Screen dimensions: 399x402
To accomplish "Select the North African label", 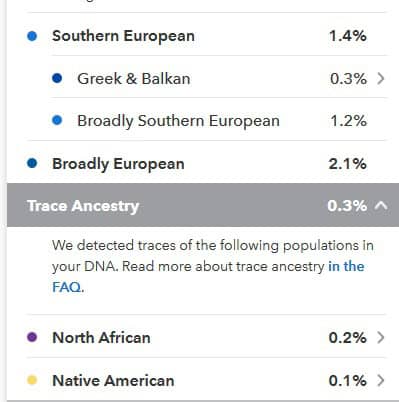I will click(x=101, y=338).
